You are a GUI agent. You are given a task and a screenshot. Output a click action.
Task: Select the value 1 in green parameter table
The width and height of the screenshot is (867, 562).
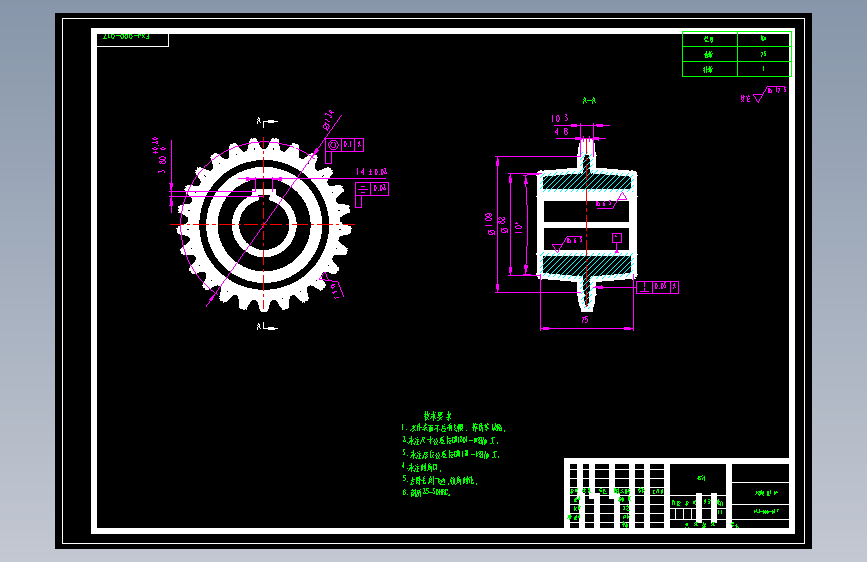coord(764,69)
